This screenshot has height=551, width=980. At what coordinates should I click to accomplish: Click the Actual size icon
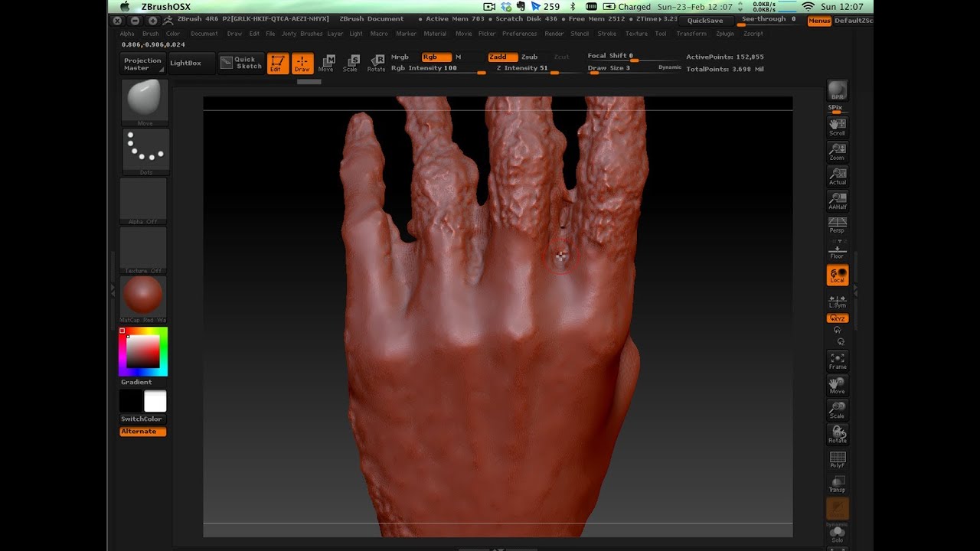coord(838,176)
